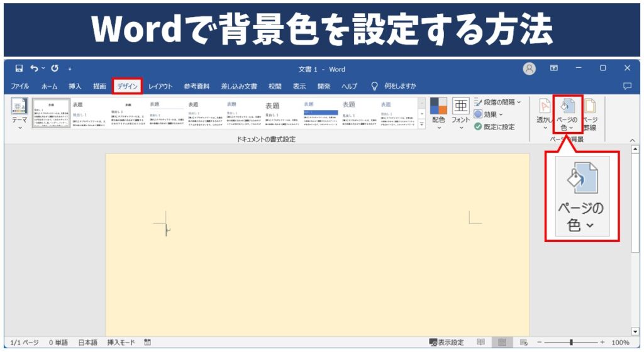Open the ページの色 page color button in the ribbon
Image resolution: width=644 pixels, height=352 pixels.
tap(567, 114)
